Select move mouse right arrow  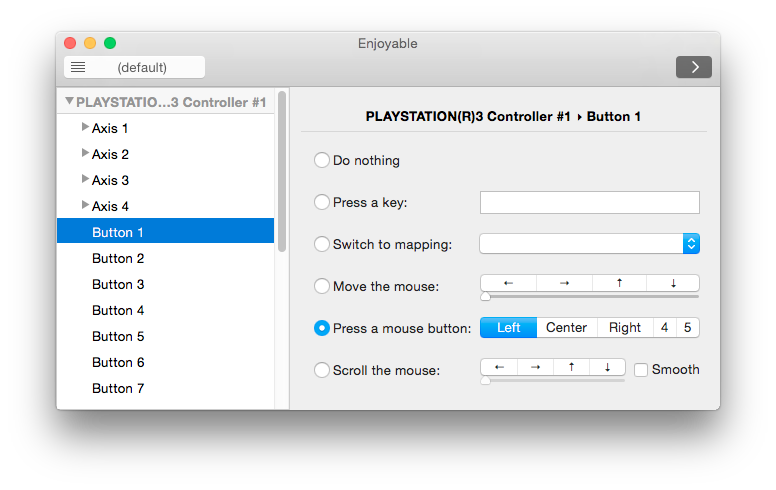tap(564, 283)
